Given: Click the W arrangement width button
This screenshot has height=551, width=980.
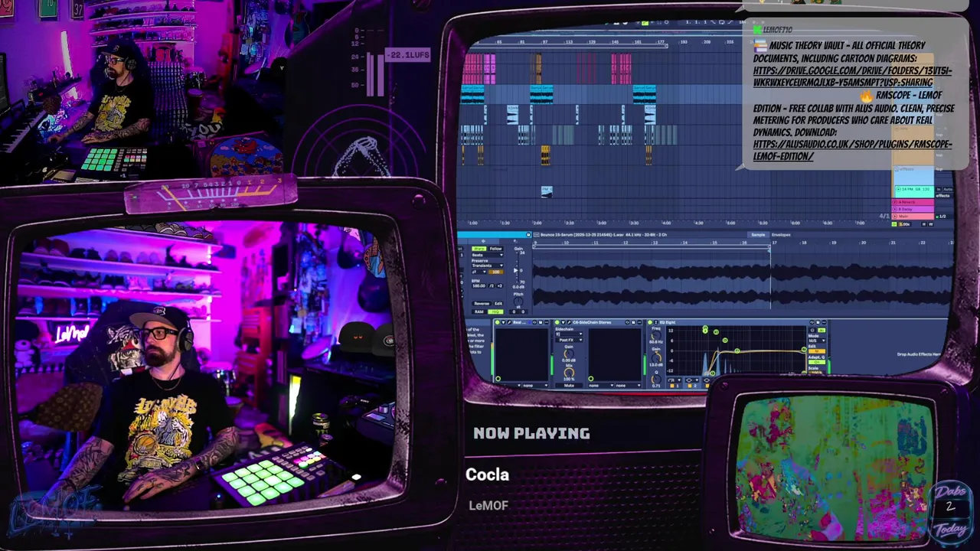Looking at the screenshot, I should click(x=931, y=224).
